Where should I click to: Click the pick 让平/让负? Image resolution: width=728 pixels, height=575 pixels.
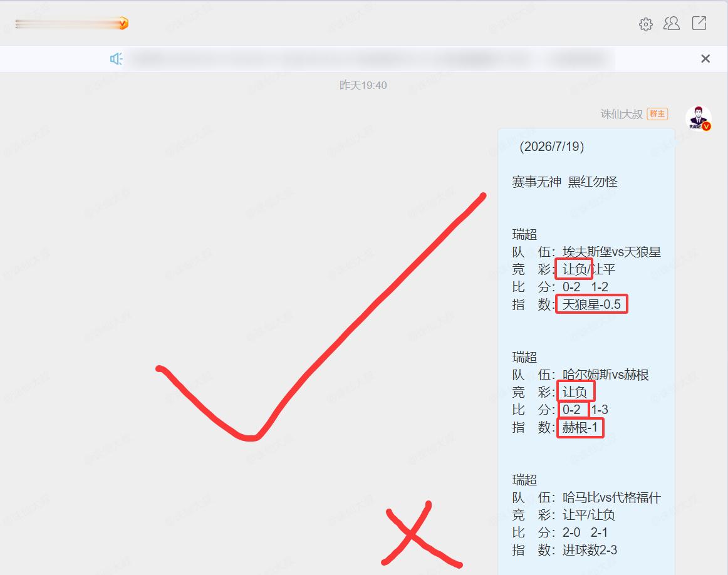click(589, 515)
